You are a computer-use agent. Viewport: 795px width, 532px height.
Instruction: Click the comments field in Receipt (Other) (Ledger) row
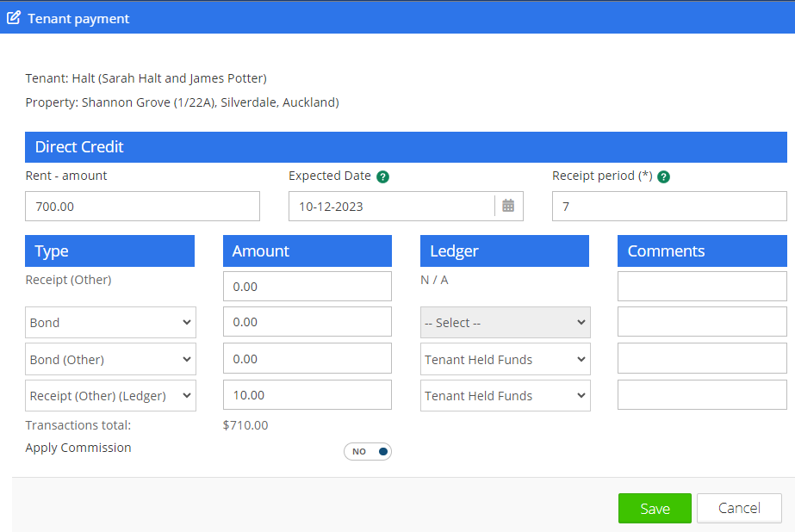[702, 395]
